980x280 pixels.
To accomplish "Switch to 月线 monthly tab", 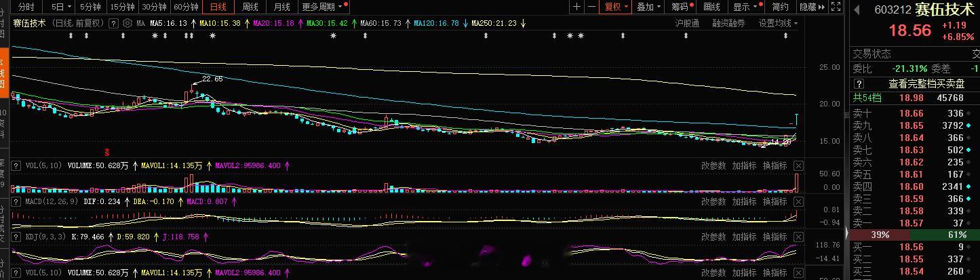I will point(281,7).
